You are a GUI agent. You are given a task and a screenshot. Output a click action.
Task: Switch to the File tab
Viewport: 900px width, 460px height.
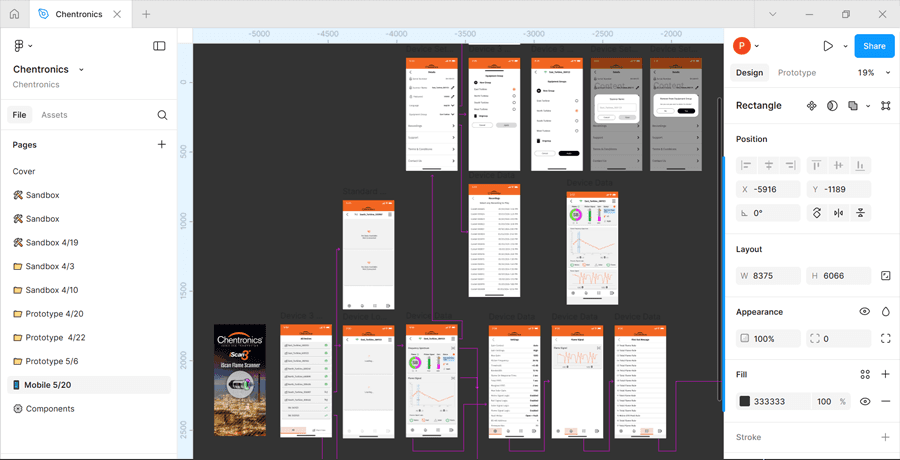(x=20, y=115)
